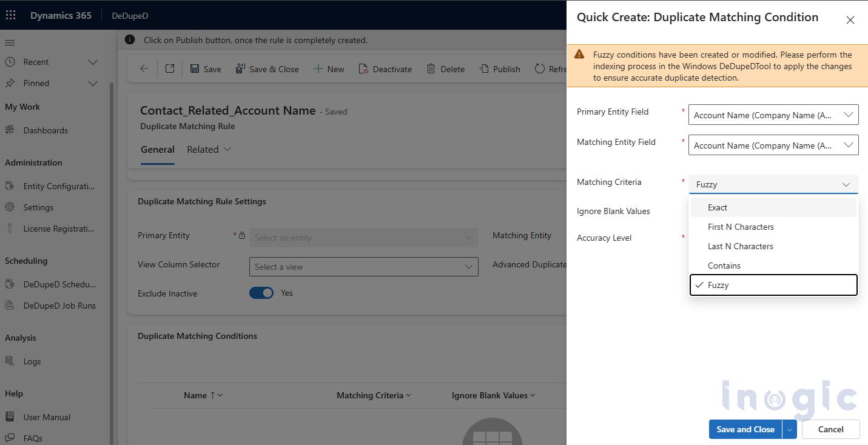Click the Deactivate command icon

pos(362,69)
